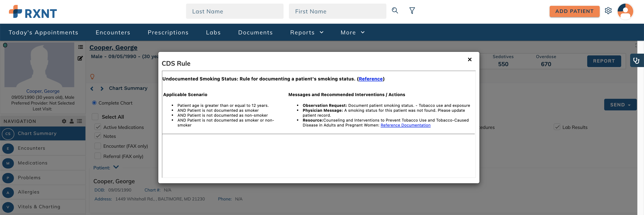The width and height of the screenshot is (644, 215).
Task: Click the RXNT logo
Action: [x=33, y=12]
